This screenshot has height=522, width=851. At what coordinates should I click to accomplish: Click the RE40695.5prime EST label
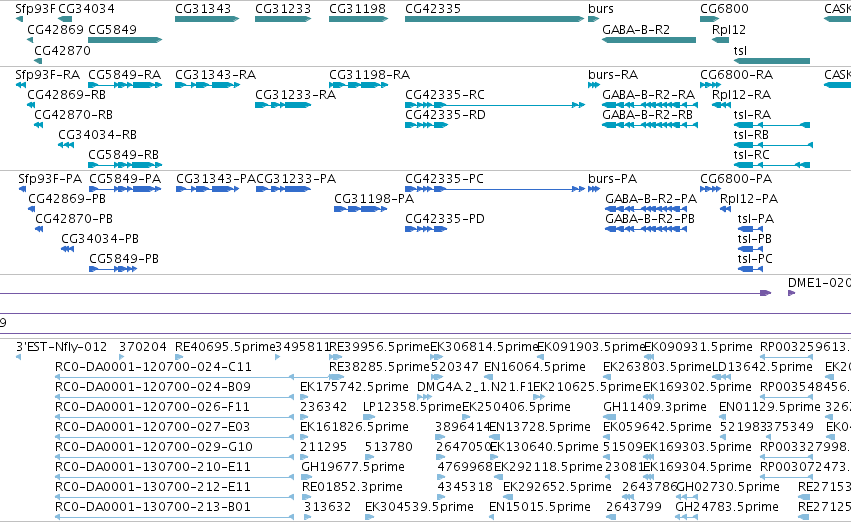(225, 347)
